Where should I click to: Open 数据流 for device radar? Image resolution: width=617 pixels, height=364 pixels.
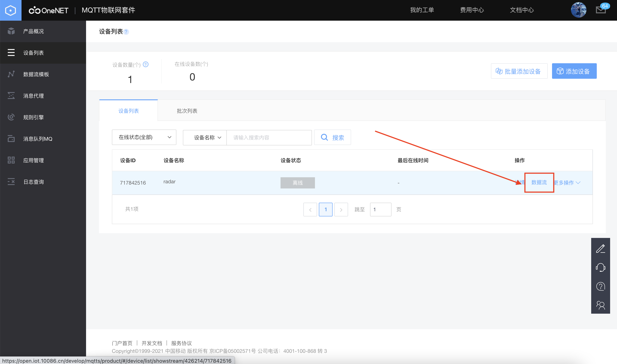click(x=539, y=182)
